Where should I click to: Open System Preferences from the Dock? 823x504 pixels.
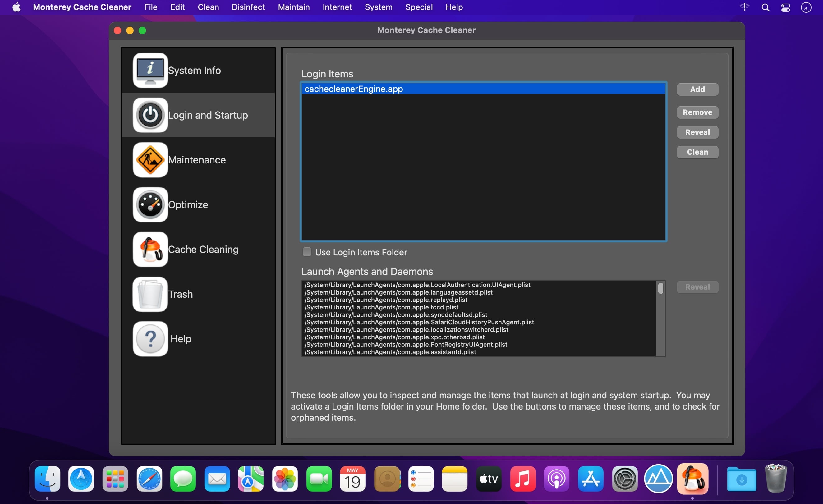click(x=625, y=479)
